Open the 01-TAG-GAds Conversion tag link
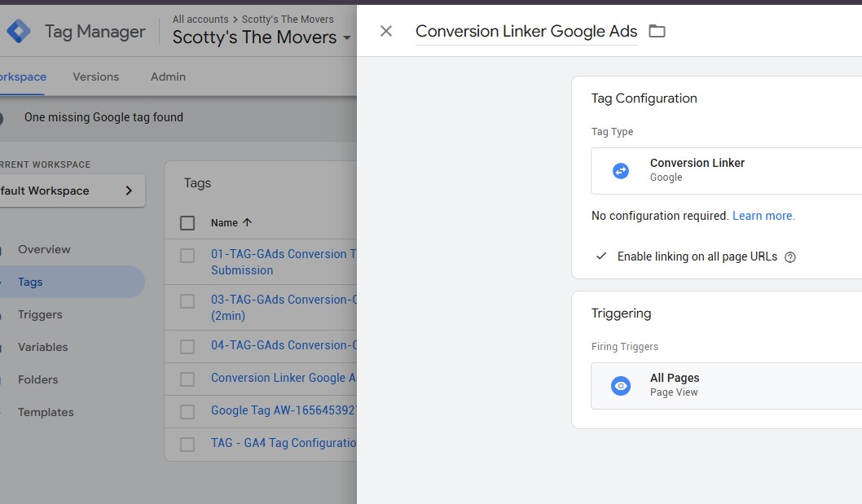Screen dimensions: 862x504 tap(284, 262)
